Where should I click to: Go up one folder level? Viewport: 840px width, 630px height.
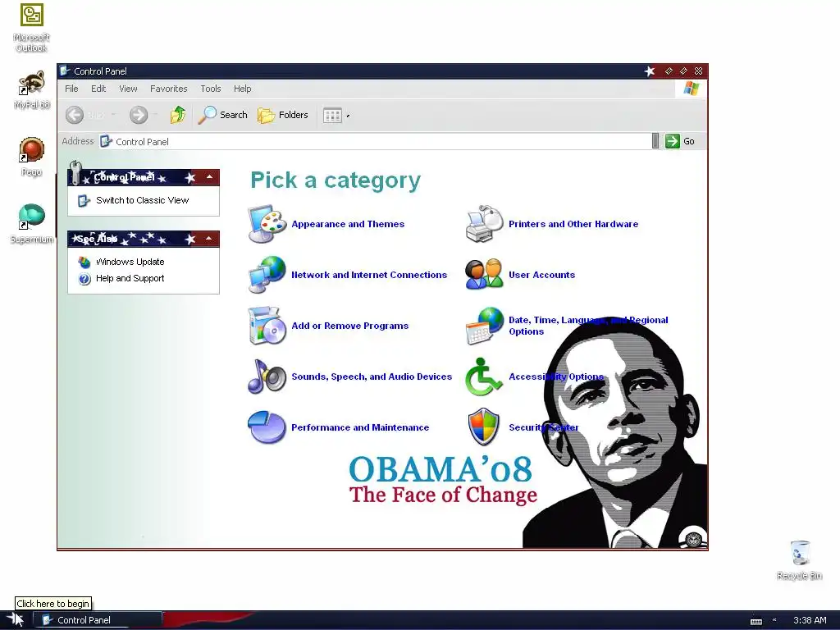178,115
